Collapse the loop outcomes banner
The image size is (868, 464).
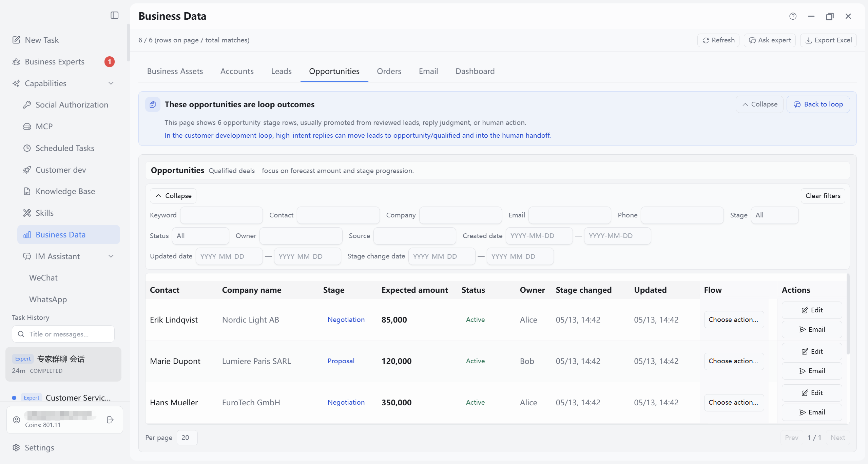point(759,104)
